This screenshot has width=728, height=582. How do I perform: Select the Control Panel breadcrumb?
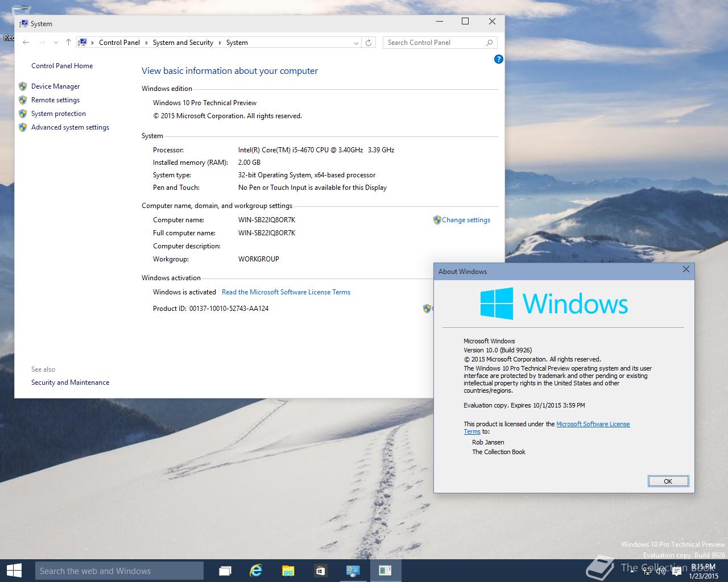tap(119, 43)
